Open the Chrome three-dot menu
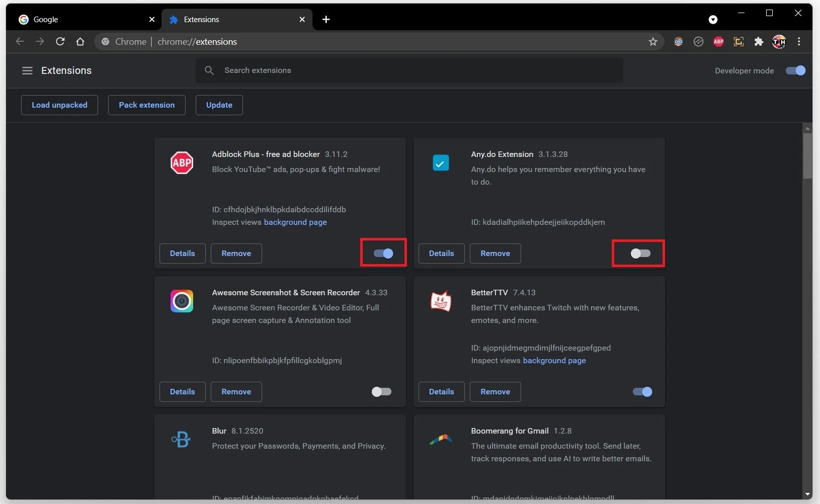820x504 pixels. click(x=799, y=42)
